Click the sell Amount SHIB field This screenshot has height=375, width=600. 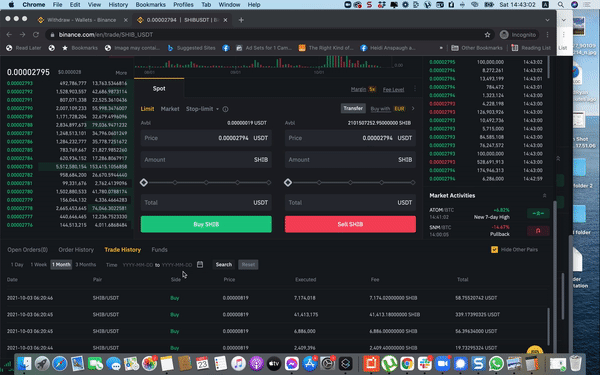(350, 160)
